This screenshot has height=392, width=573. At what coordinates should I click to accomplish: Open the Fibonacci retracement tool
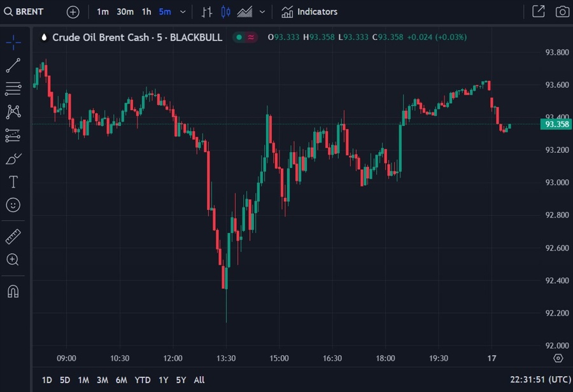click(13, 88)
